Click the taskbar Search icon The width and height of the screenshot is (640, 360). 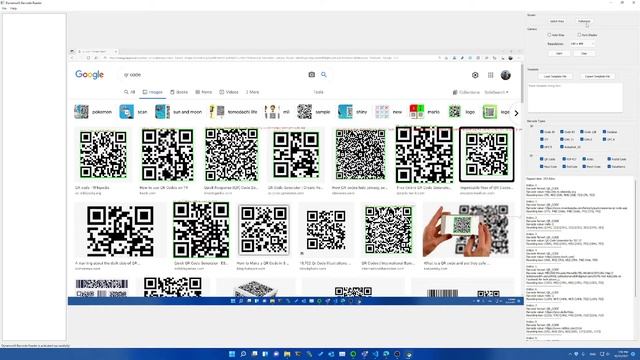point(243,354)
